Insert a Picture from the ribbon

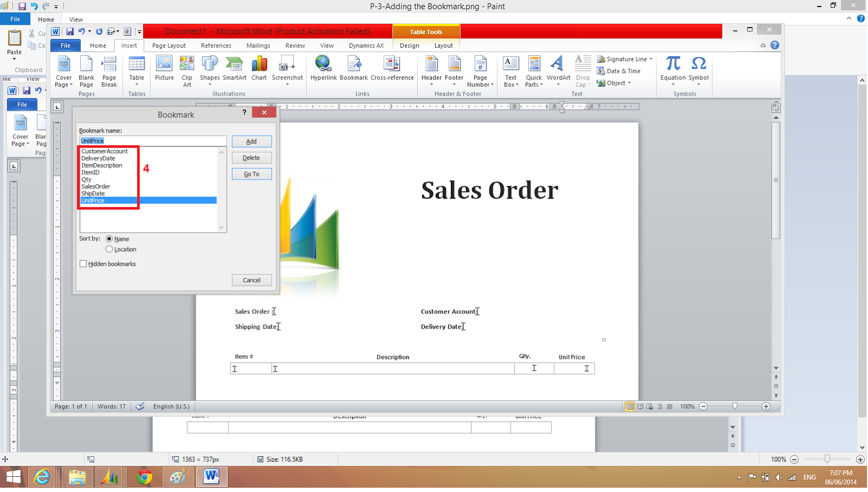point(164,68)
